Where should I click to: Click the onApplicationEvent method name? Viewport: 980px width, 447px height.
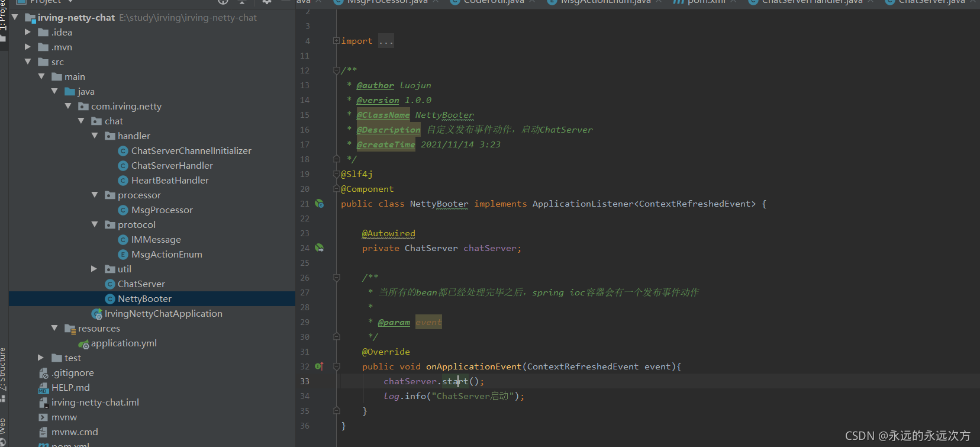point(473,366)
